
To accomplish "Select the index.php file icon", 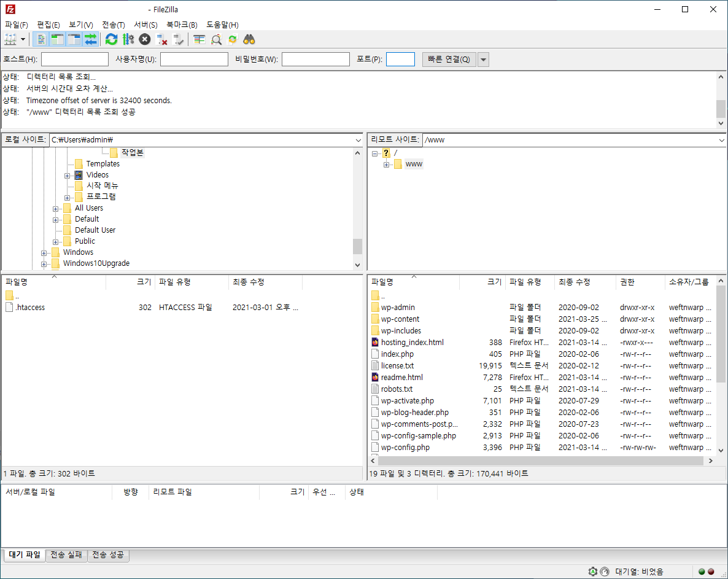I will point(375,354).
